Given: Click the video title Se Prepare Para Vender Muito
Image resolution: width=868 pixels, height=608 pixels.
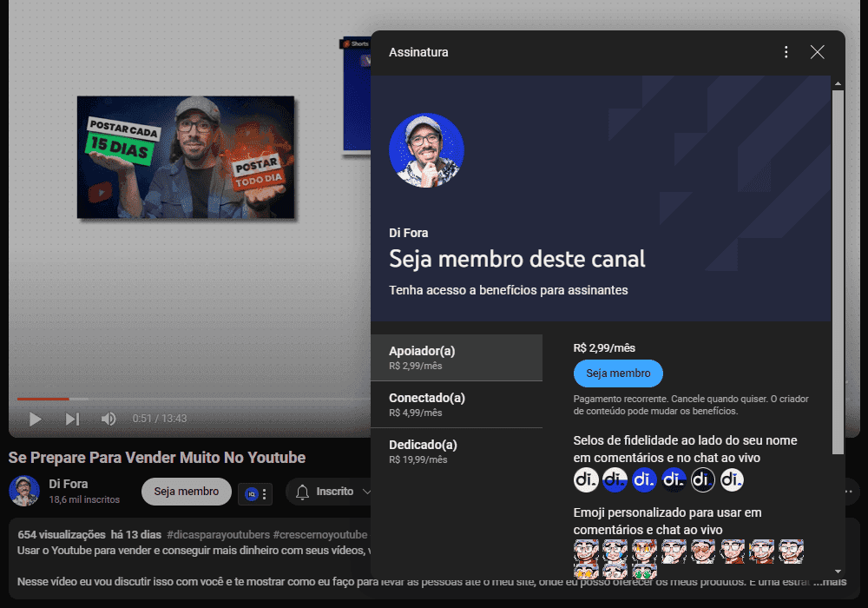Looking at the screenshot, I should point(156,458).
